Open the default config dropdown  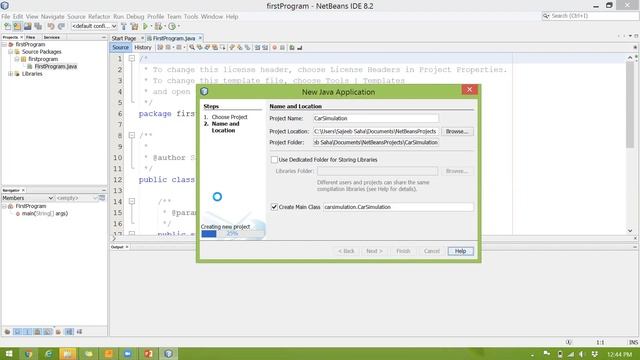coord(94,26)
